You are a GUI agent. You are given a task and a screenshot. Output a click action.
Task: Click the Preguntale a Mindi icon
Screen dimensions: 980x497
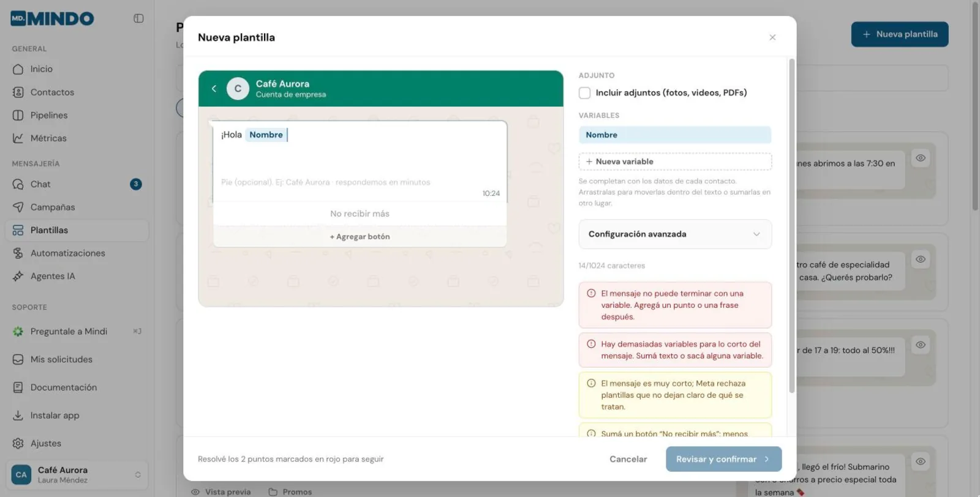18,331
